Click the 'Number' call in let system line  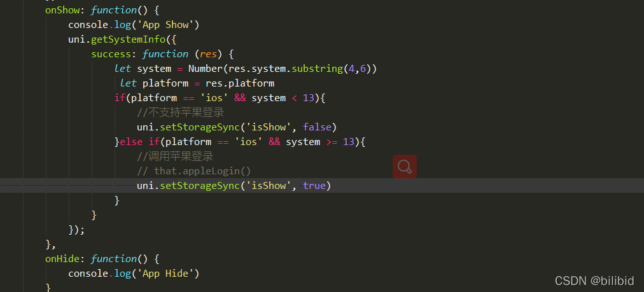pyautogui.click(x=206, y=69)
